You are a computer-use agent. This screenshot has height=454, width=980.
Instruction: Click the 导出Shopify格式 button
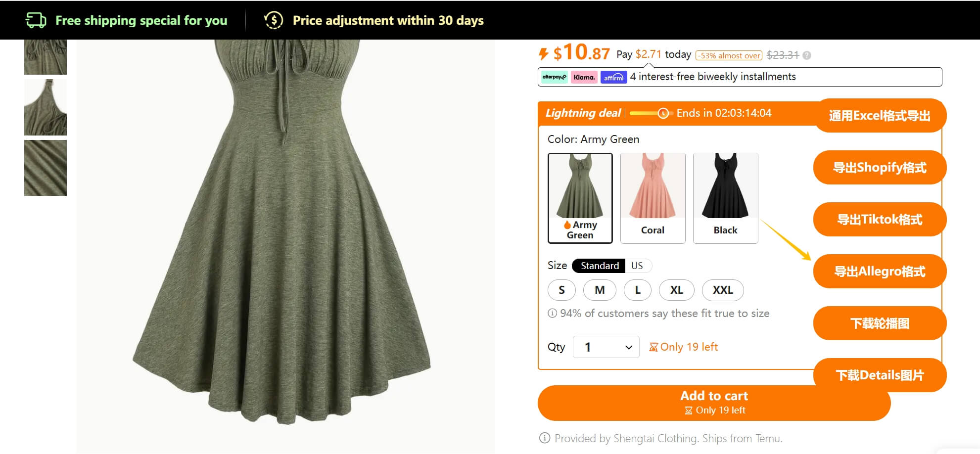879,168
